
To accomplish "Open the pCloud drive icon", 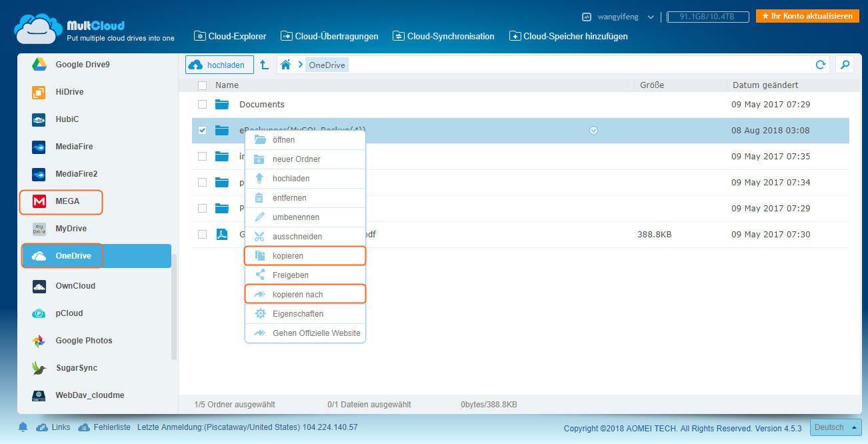I will coord(39,313).
